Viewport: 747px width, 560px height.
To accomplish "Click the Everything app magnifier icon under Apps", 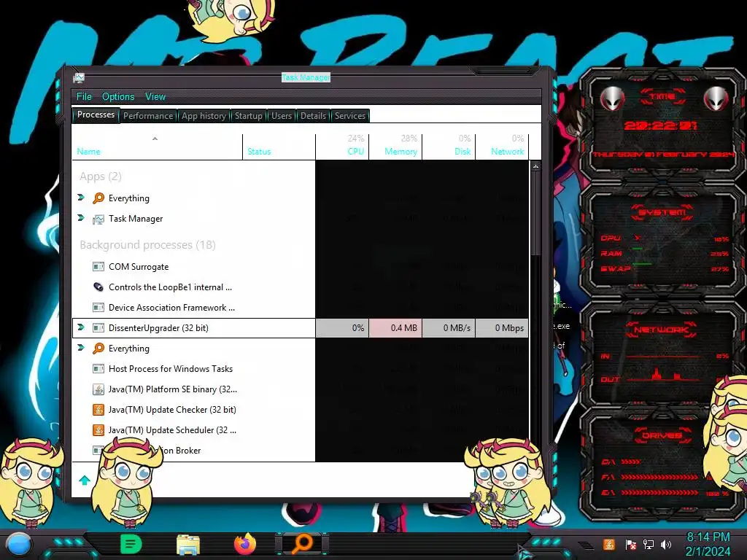I will [98, 198].
